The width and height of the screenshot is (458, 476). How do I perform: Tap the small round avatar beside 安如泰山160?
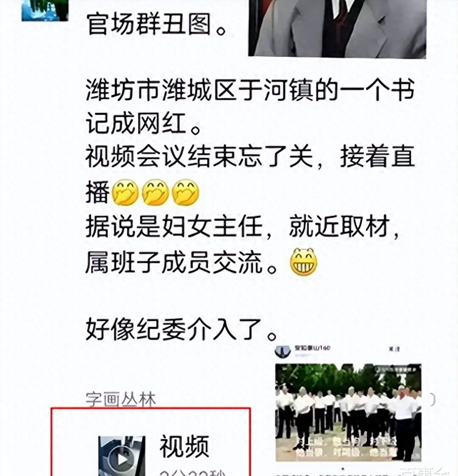282,351
